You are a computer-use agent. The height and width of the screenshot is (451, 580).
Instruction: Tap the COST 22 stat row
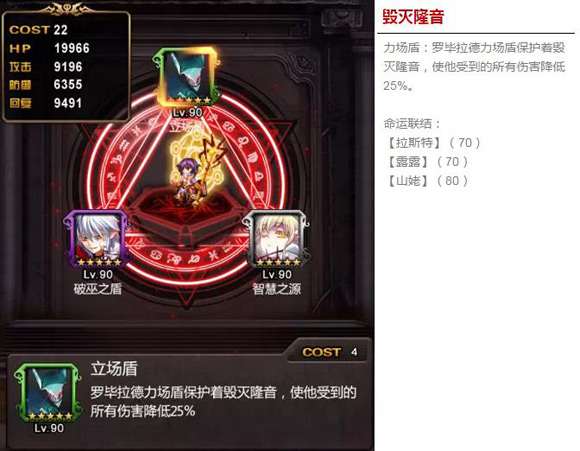click(x=38, y=30)
